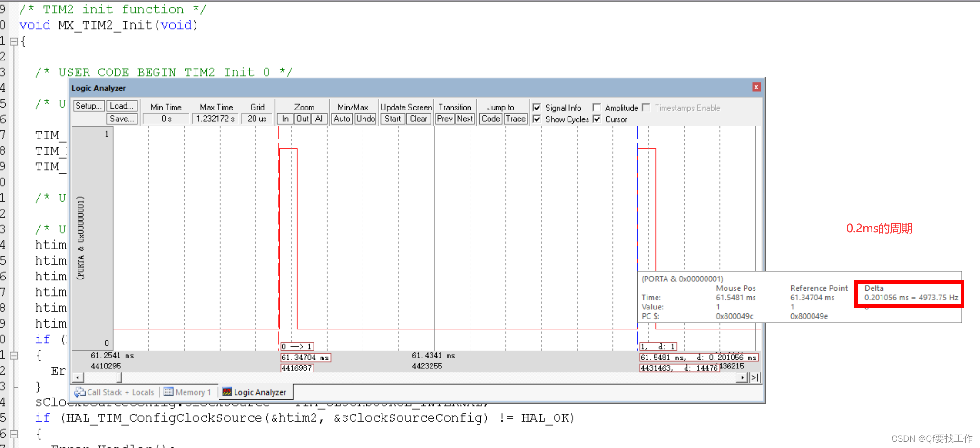Image resolution: width=980 pixels, height=448 pixels.
Task: Click the Reference Point PC 0x800049e
Action: click(809, 316)
